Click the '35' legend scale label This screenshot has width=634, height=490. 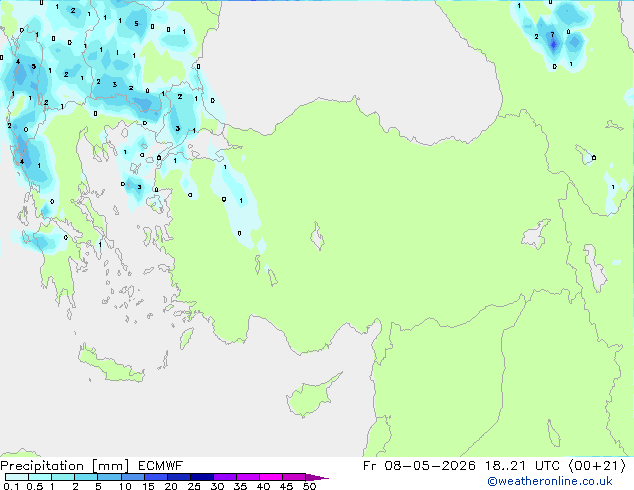click(241, 486)
